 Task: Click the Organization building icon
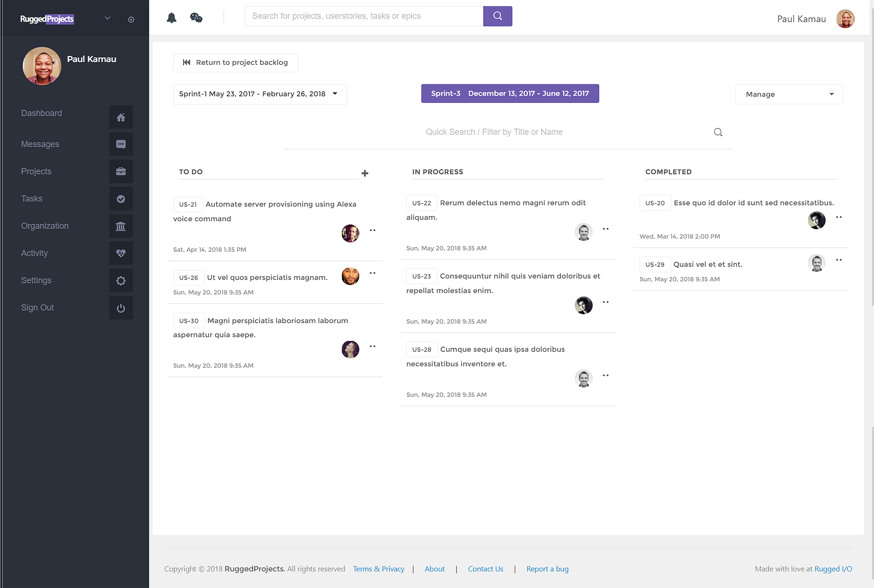tap(121, 226)
